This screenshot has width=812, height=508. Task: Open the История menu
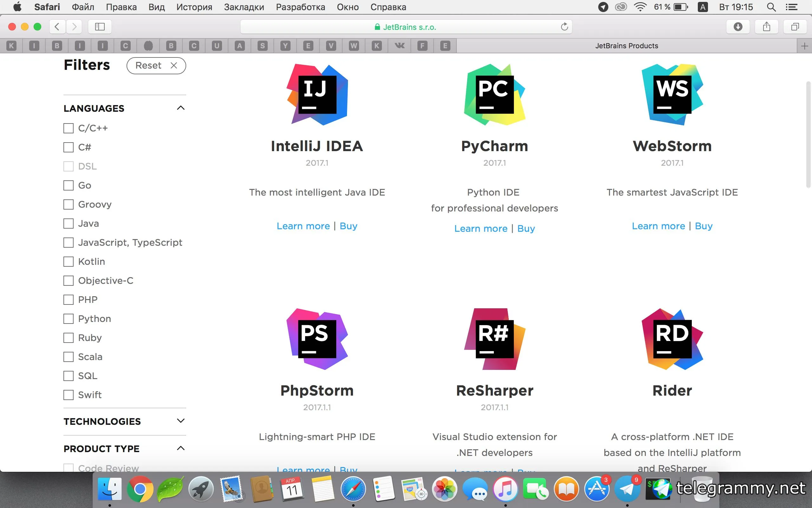pos(194,7)
